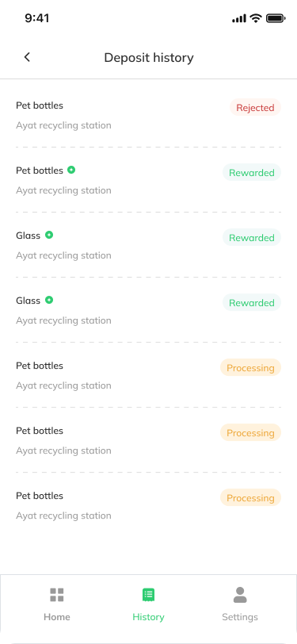Click Processing badge on first processing entry
Viewport: 297px width, 644px height.
(x=250, y=367)
